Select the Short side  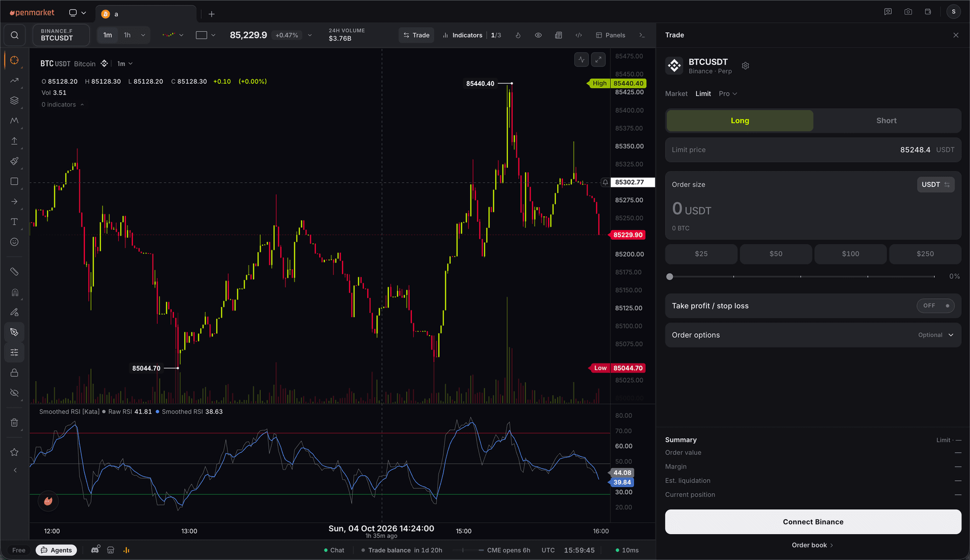pyautogui.click(x=886, y=121)
